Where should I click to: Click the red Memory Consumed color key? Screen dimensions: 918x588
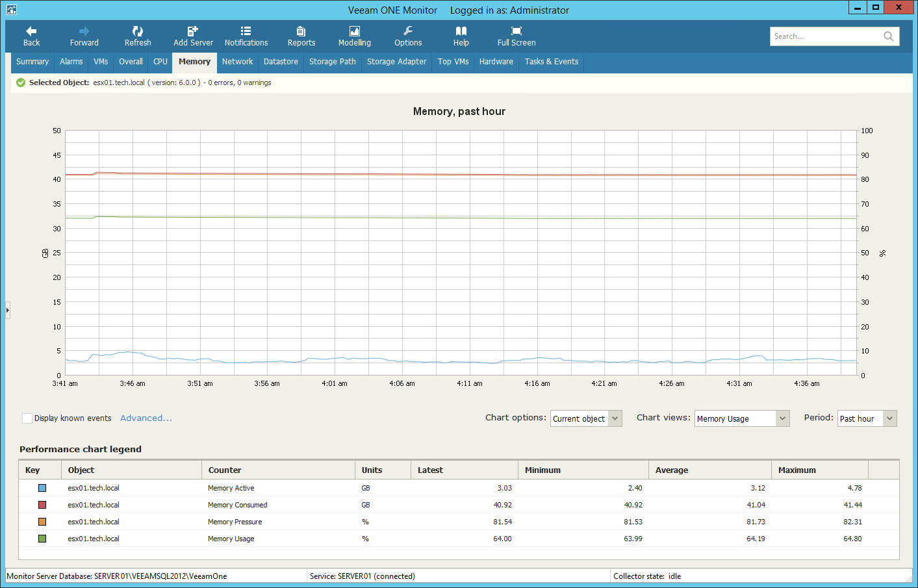click(x=42, y=505)
